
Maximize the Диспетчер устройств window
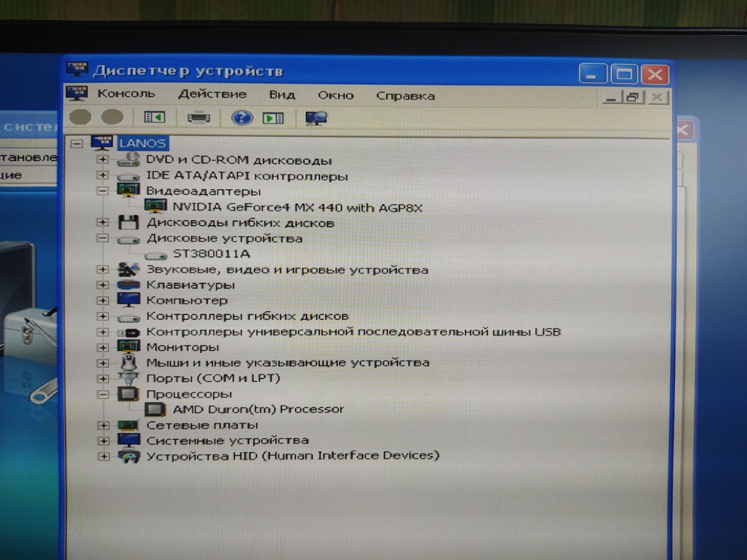pyautogui.click(x=624, y=74)
